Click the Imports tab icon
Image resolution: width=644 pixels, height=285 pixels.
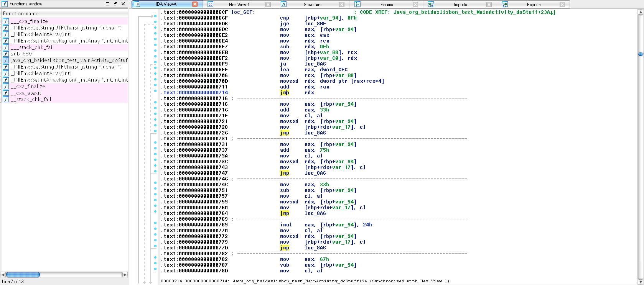(431, 4)
